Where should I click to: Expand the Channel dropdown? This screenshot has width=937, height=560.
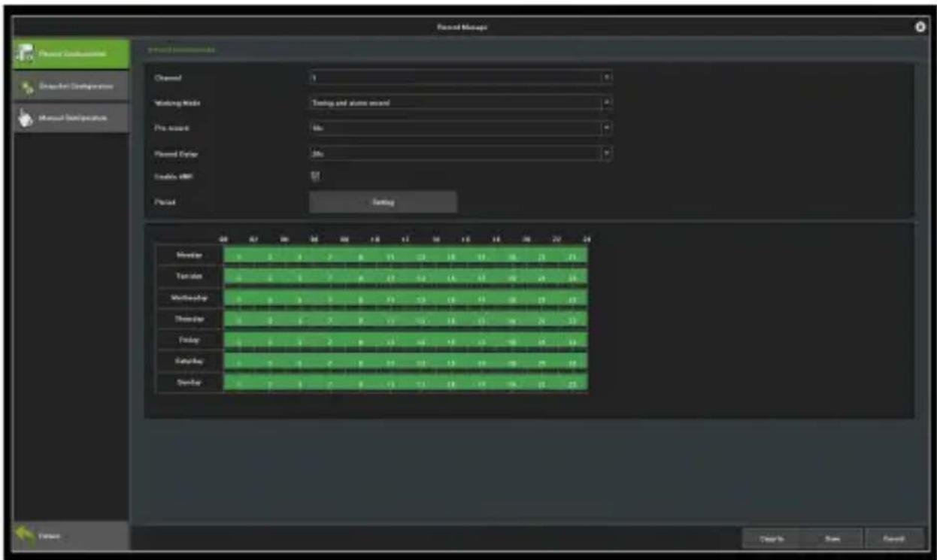460,77
